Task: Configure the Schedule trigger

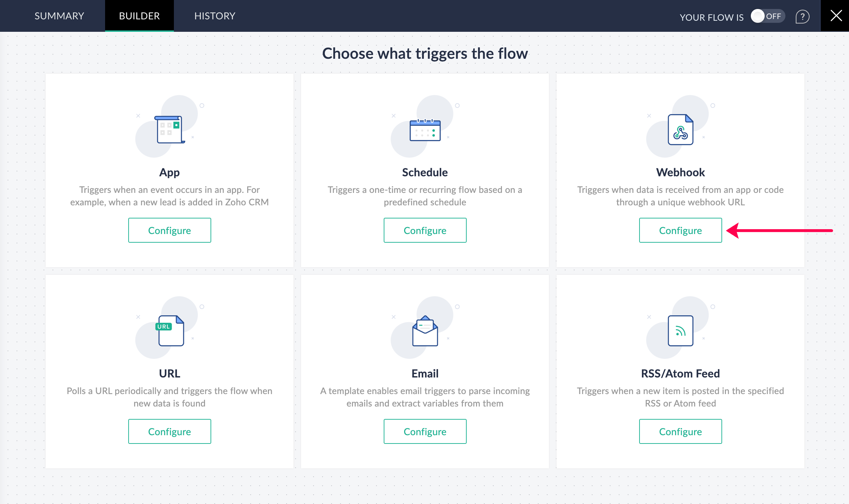Action: pos(425,230)
